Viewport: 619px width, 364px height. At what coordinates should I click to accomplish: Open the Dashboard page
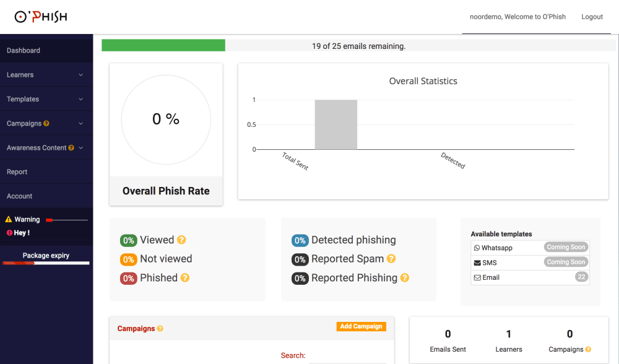(24, 51)
